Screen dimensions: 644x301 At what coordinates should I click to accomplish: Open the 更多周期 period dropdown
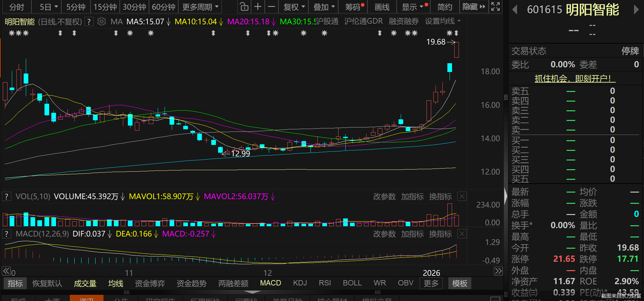[200, 7]
